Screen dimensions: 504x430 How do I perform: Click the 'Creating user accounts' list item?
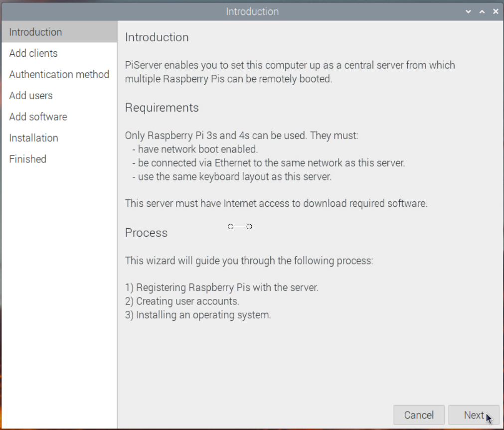pyautogui.click(x=182, y=301)
